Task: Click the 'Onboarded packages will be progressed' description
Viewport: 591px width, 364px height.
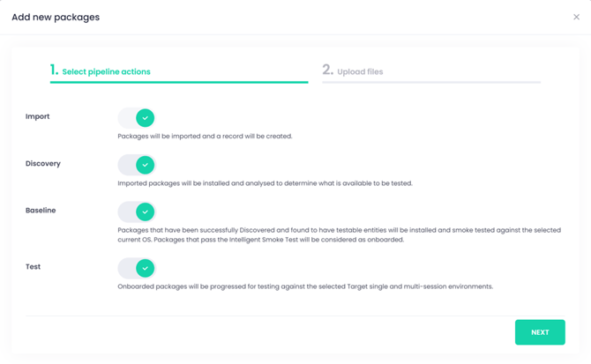Action: coord(305,286)
